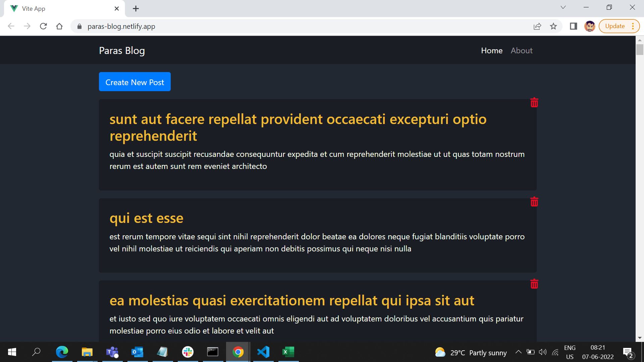Navigate to the About page
The image size is (644, 362).
pyautogui.click(x=522, y=51)
